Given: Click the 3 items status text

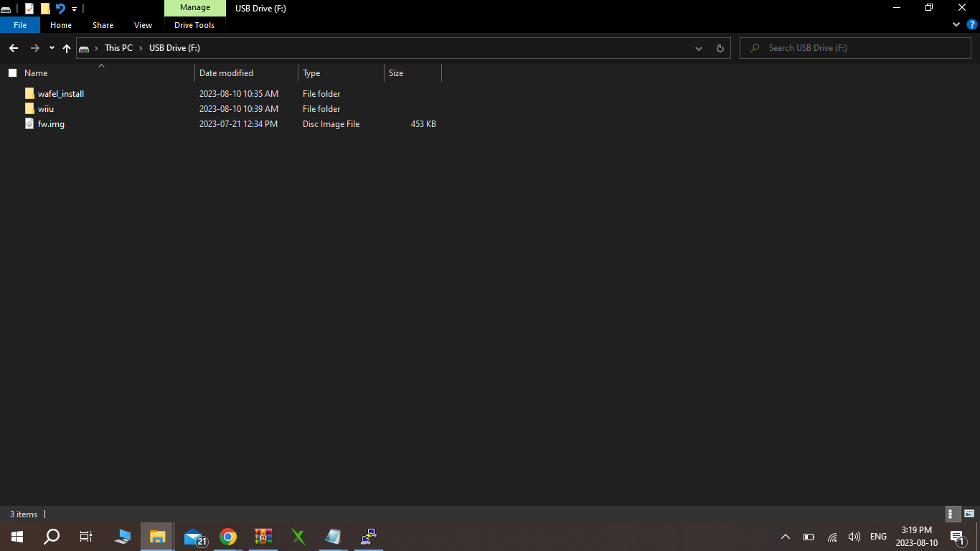Looking at the screenshot, I should (x=24, y=514).
